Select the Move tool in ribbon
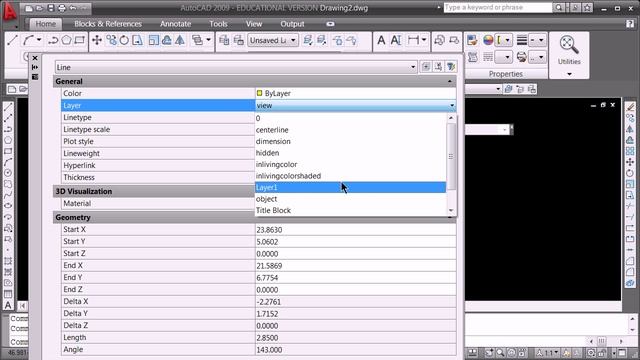The image size is (640, 360). pos(97,40)
